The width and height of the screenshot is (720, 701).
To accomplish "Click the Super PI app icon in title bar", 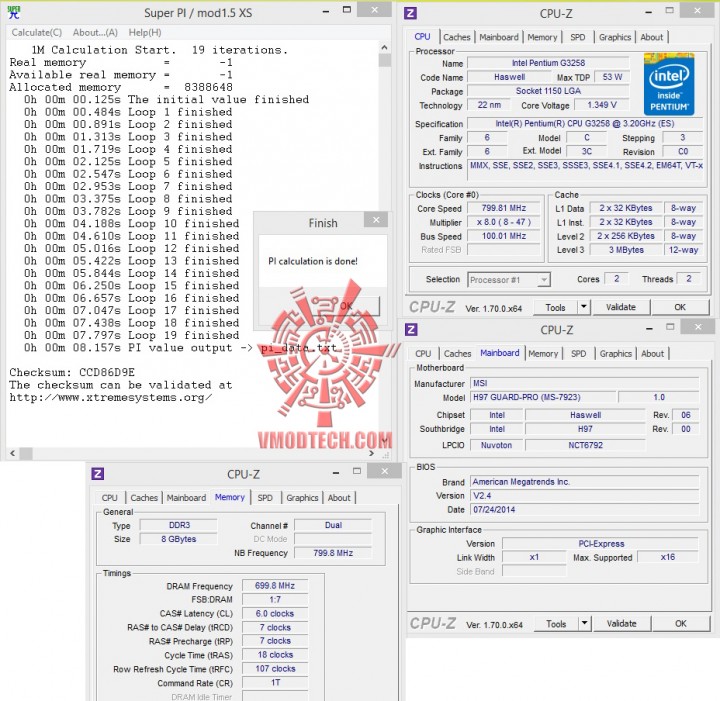I will click(14, 12).
